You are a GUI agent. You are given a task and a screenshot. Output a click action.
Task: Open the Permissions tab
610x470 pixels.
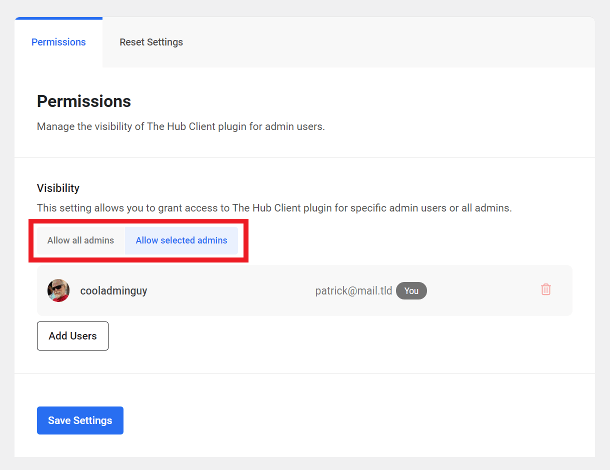click(x=58, y=42)
